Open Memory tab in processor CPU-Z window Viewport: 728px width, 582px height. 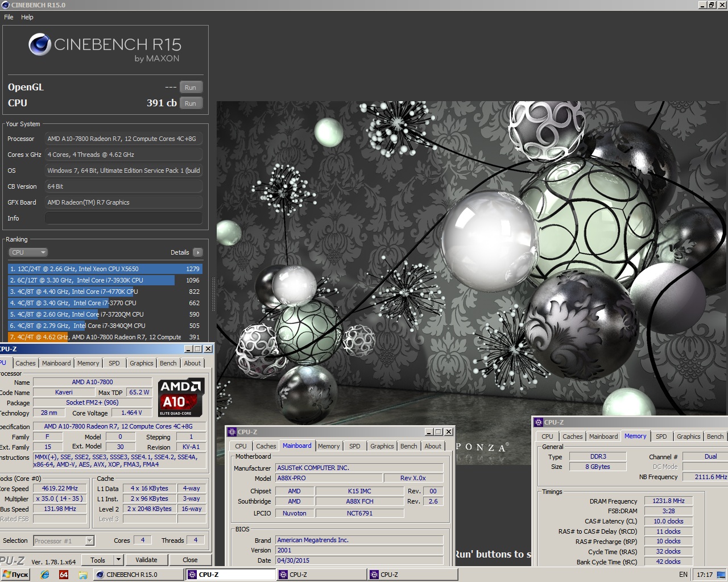click(88, 363)
